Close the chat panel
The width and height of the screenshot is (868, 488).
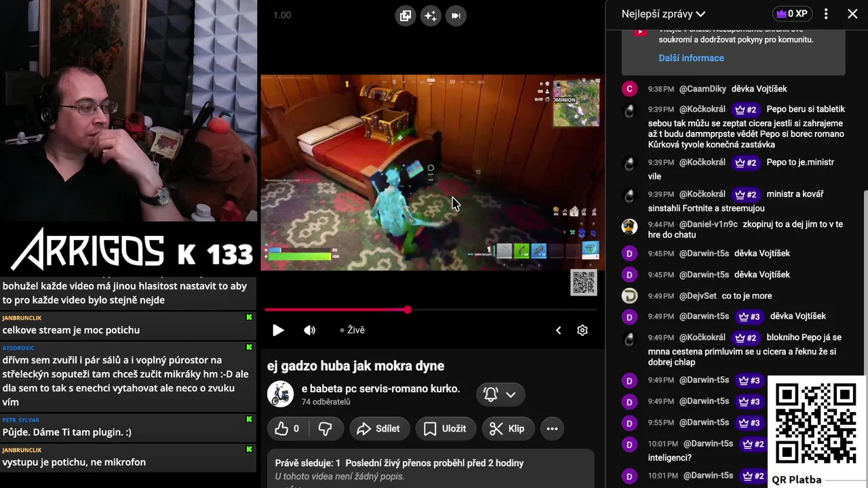pos(852,14)
